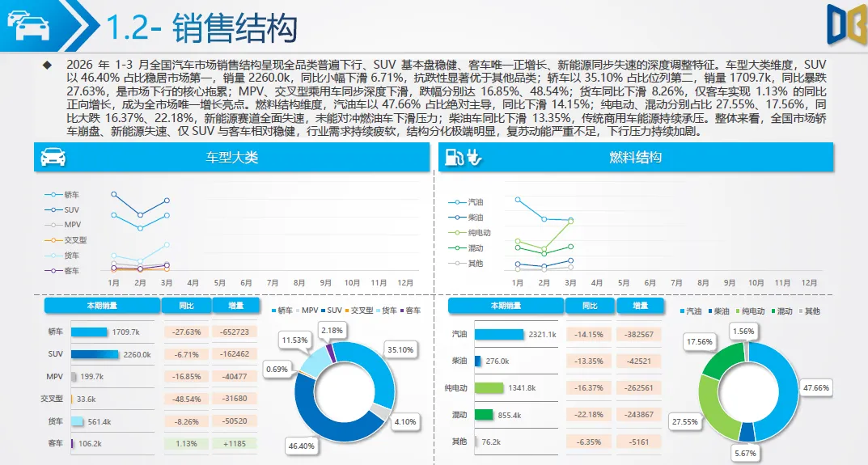Click the -652723 increment cell for 轿车

235,332
